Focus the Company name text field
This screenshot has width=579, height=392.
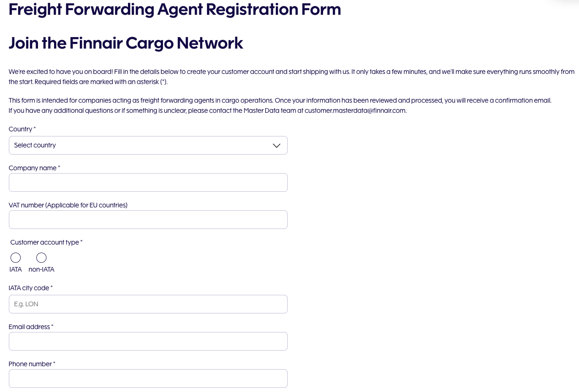(148, 182)
